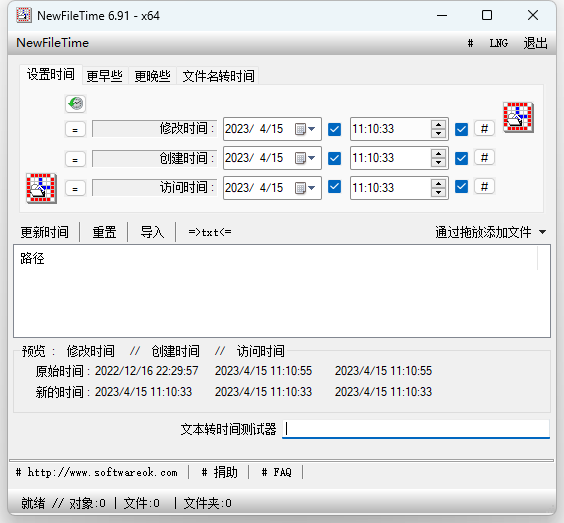Maximize the NewFileTime window
The image size is (564, 523).
pos(487,15)
